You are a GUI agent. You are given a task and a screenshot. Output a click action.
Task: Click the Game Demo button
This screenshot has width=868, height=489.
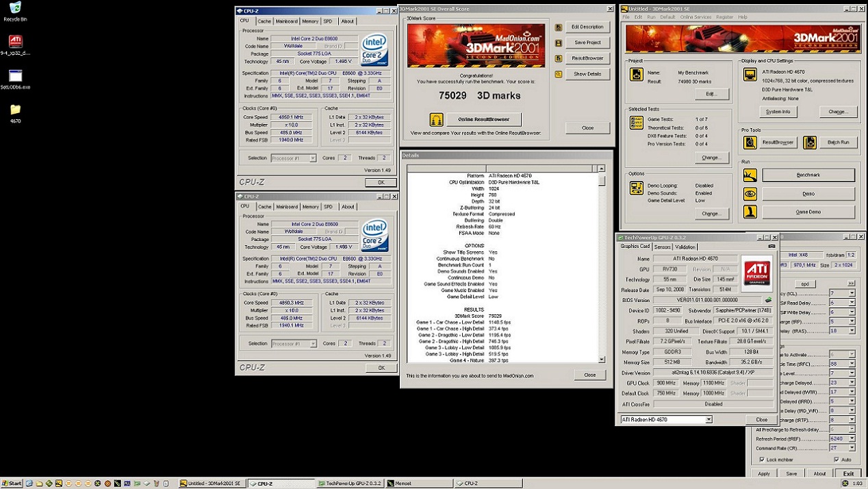(x=808, y=212)
